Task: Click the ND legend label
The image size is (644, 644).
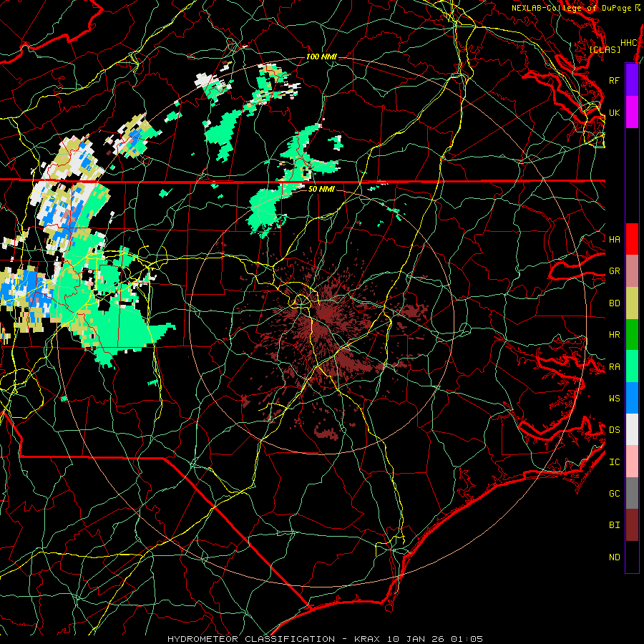Action: (614, 557)
